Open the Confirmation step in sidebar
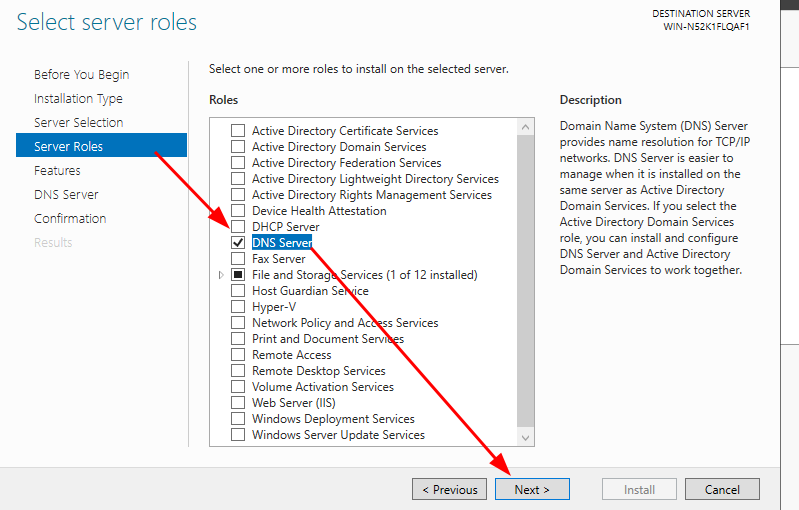Image resolution: width=799 pixels, height=510 pixels. [70, 218]
